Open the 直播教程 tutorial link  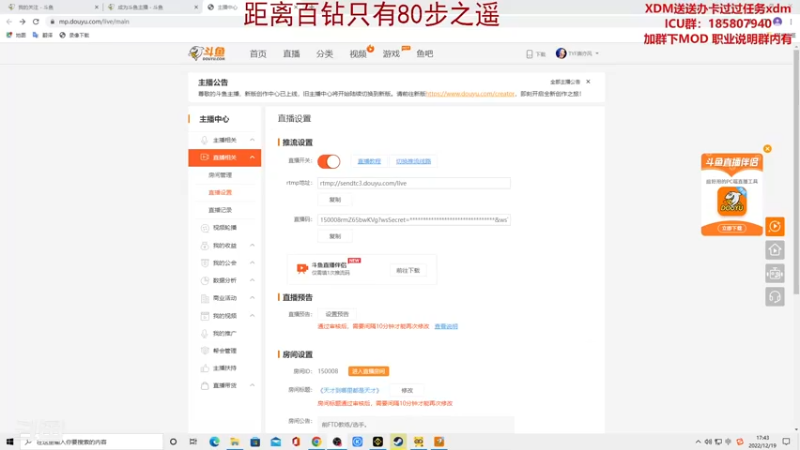point(369,161)
